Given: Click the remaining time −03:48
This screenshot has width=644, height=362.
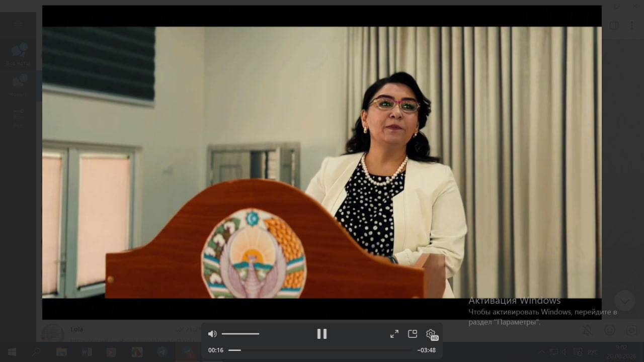Looking at the screenshot, I should pyautogui.click(x=427, y=350).
